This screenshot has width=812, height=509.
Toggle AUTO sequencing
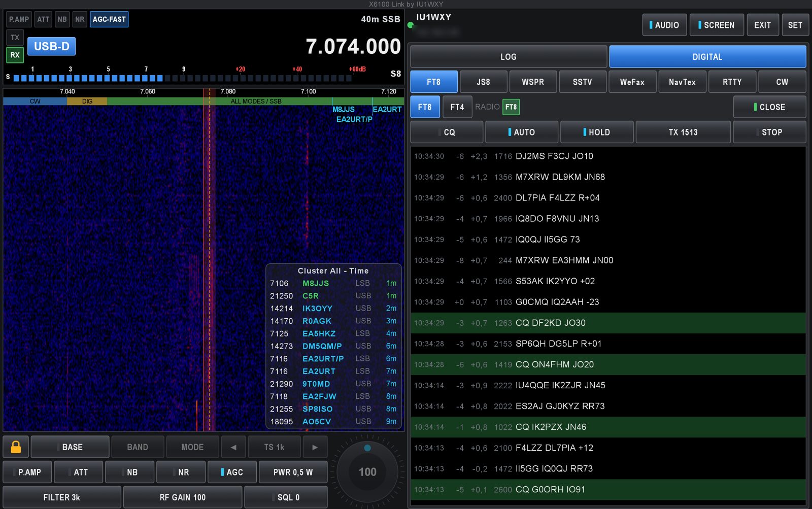[522, 132]
